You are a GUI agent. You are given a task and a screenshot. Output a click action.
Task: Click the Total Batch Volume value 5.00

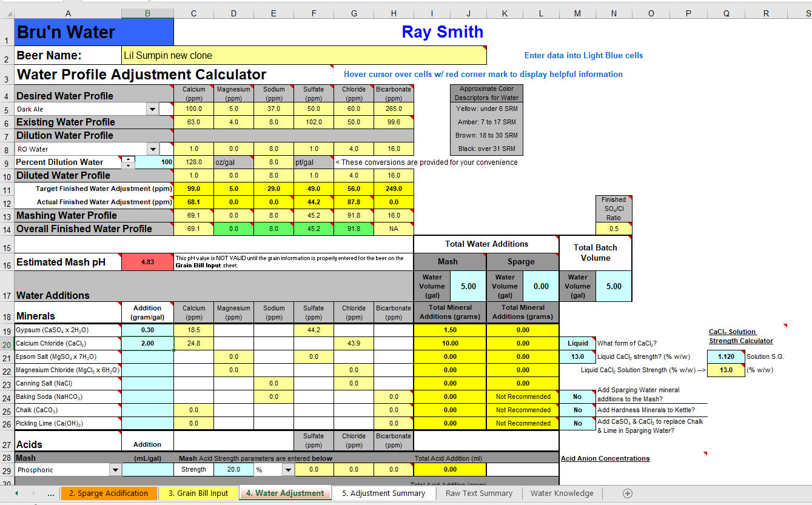(614, 286)
